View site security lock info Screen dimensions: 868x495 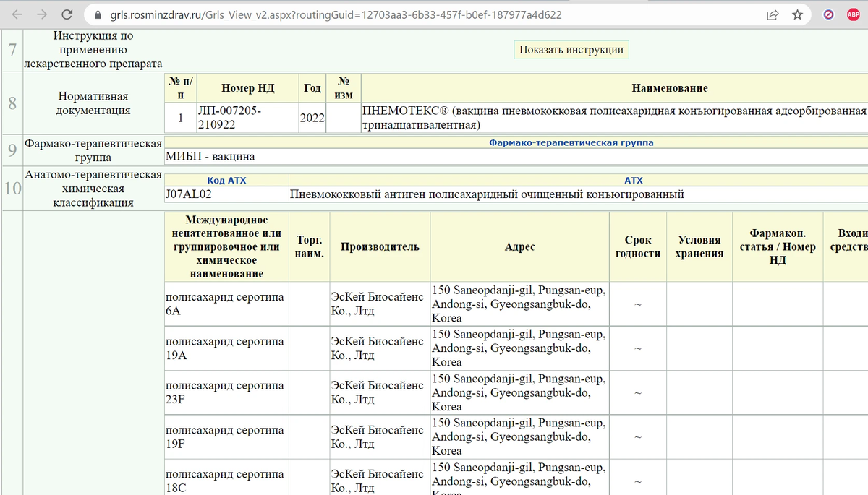point(98,14)
